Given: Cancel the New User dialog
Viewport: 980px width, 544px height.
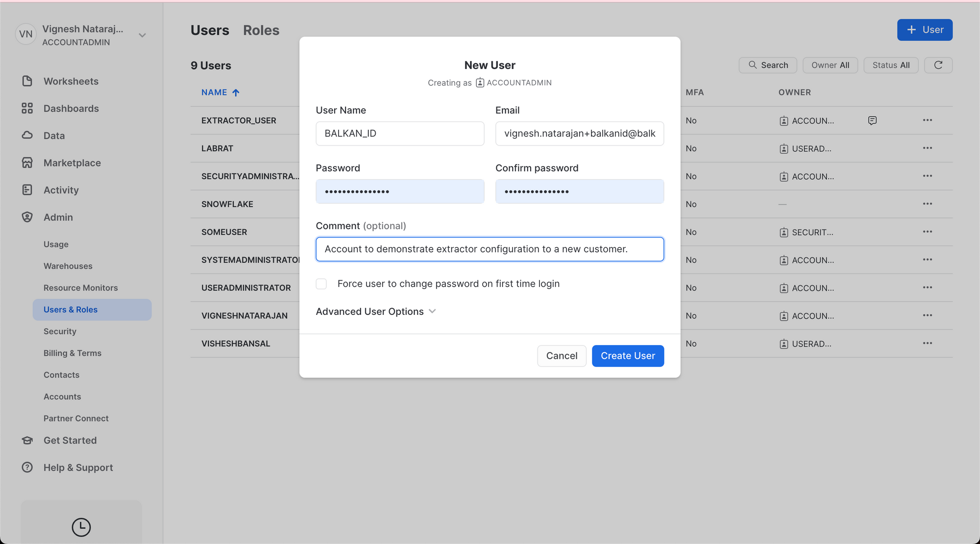Looking at the screenshot, I should pyautogui.click(x=562, y=356).
